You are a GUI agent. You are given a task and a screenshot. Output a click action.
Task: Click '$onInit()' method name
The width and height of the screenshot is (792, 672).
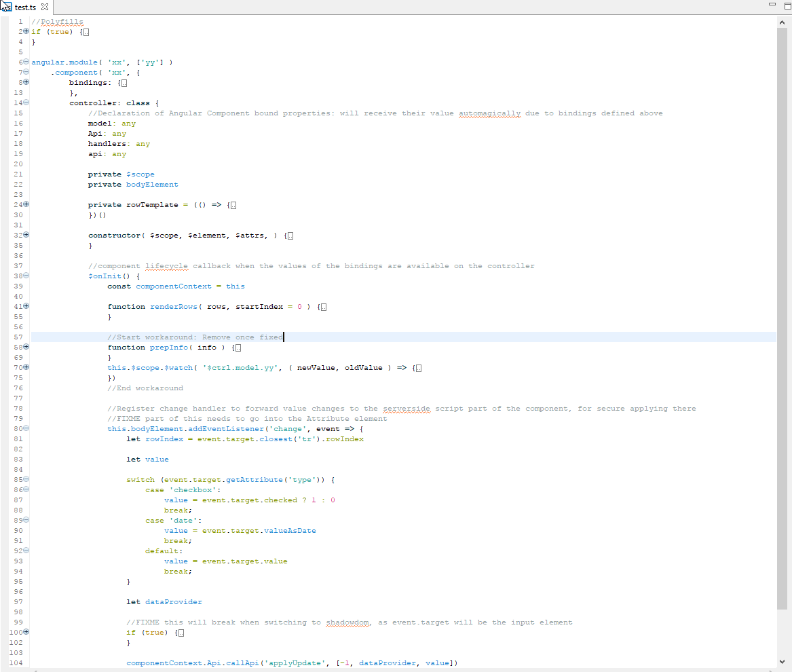click(x=109, y=276)
